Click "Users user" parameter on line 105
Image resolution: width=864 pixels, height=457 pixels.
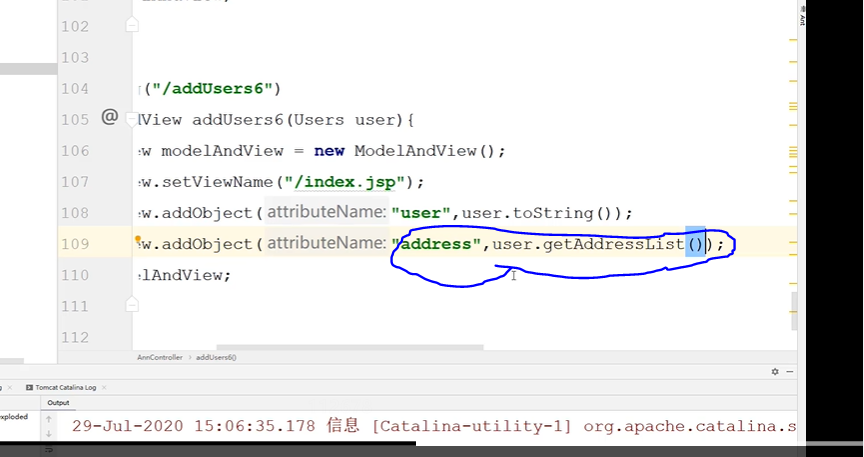click(x=344, y=120)
